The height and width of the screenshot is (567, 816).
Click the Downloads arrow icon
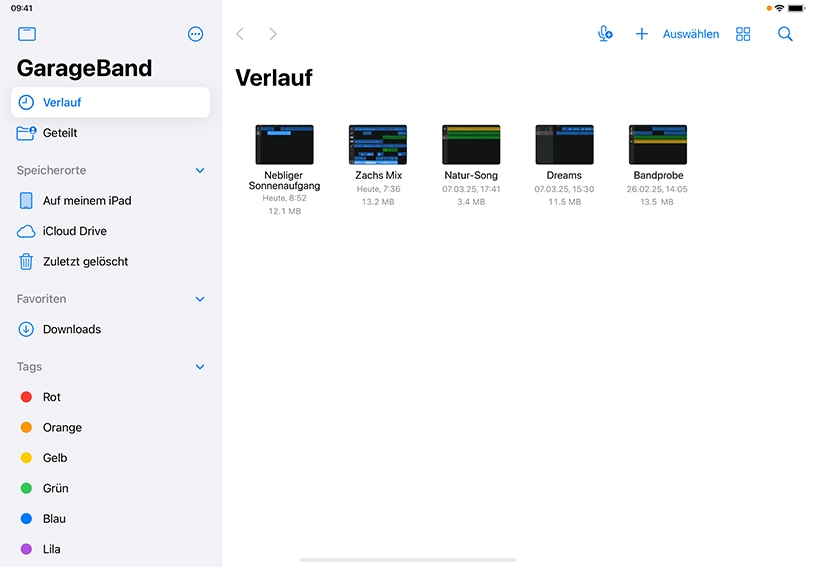(26, 329)
